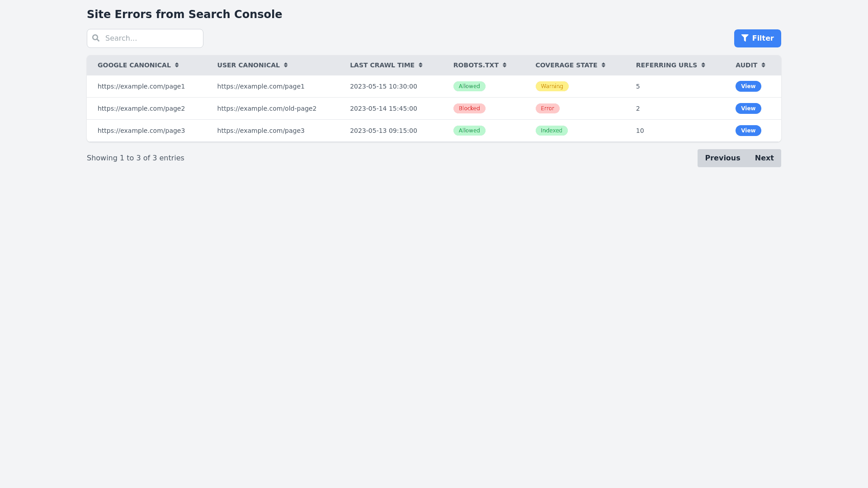Click the green Indexed coverage badge

[552, 131]
